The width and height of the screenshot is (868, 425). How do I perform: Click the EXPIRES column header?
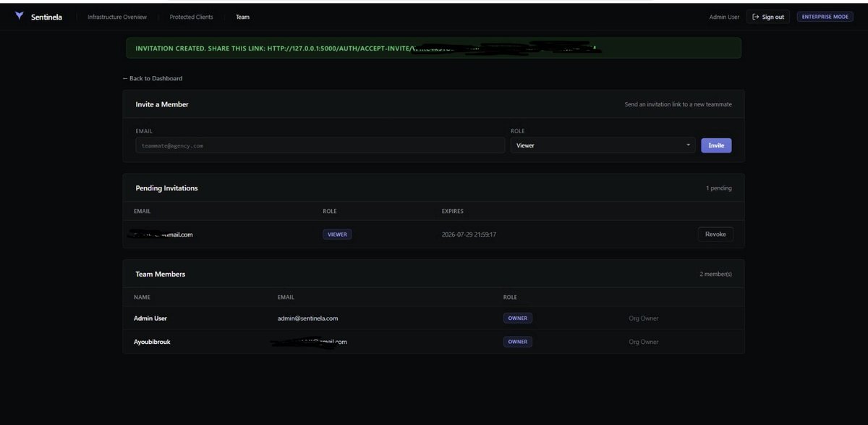click(453, 211)
